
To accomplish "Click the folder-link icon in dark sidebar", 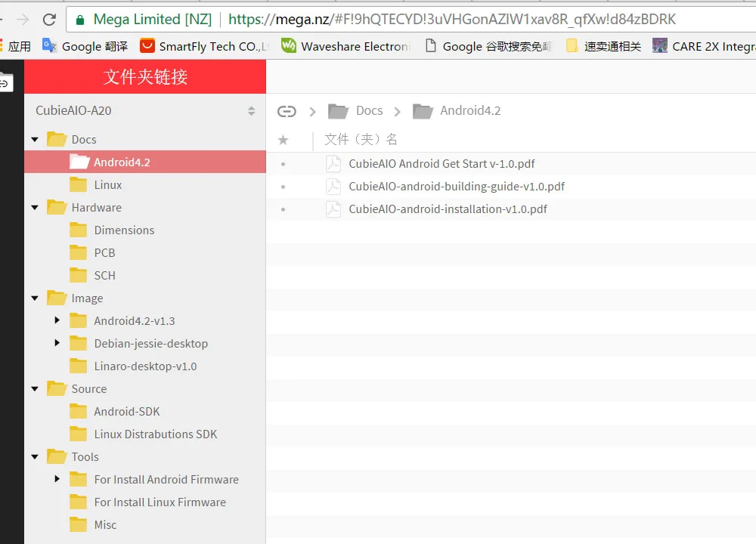I will [5, 82].
